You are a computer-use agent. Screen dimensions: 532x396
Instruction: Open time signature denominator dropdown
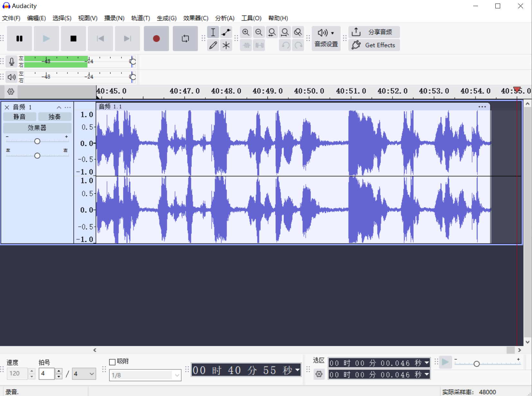[84, 374]
